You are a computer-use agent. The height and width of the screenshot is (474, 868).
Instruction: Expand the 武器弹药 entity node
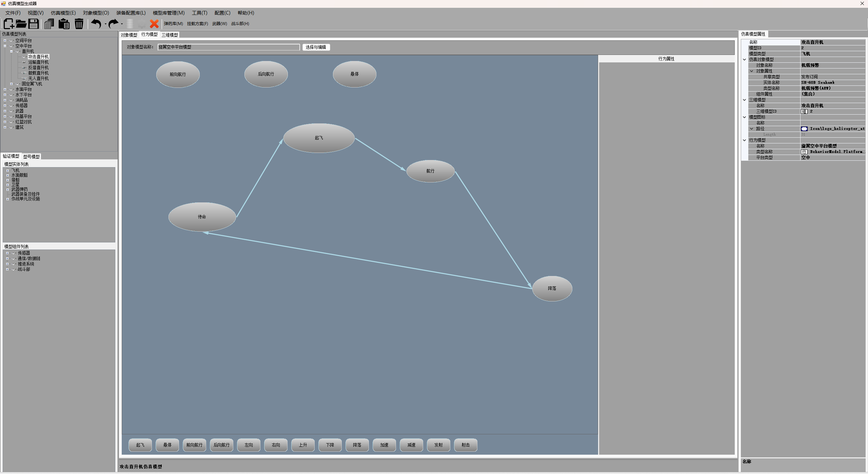pyautogui.click(x=7, y=190)
